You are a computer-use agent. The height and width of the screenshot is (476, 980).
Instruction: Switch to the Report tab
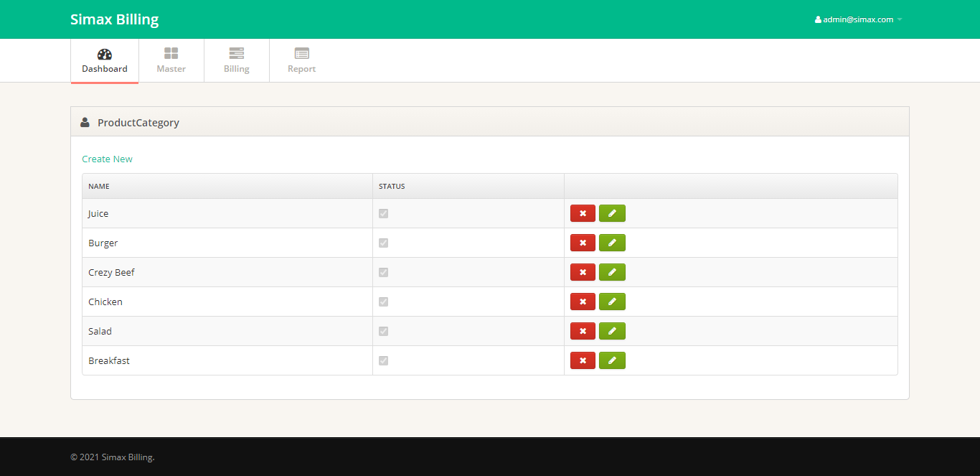tap(301, 61)
